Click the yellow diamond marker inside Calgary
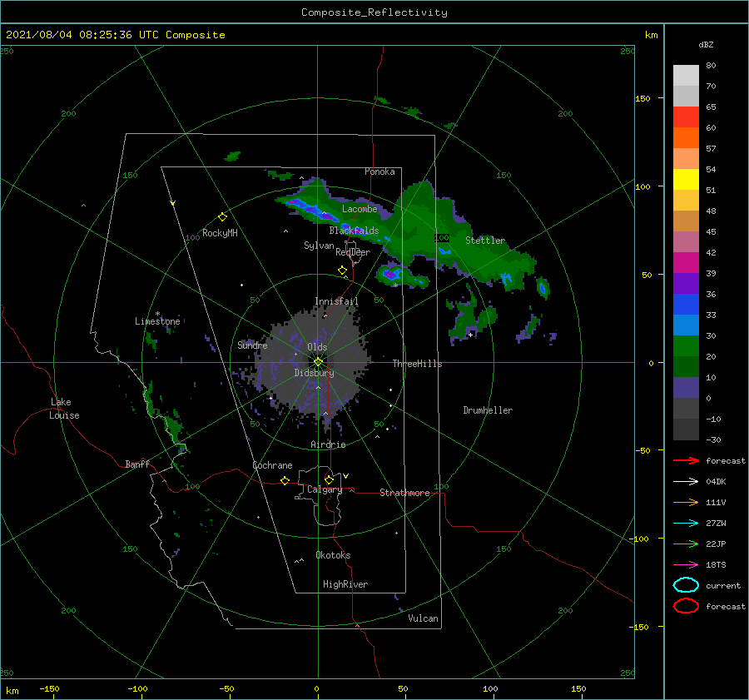The image size is (749, 700). (x=329, y=479)
